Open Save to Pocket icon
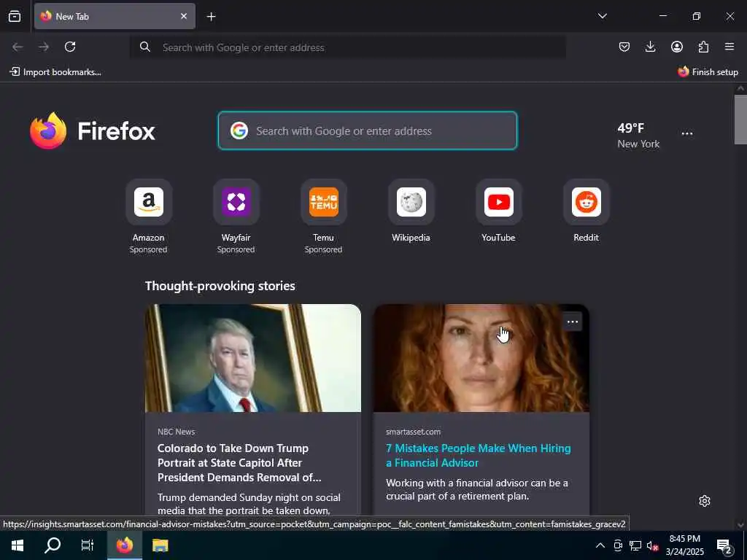 (x=624, y=47)
